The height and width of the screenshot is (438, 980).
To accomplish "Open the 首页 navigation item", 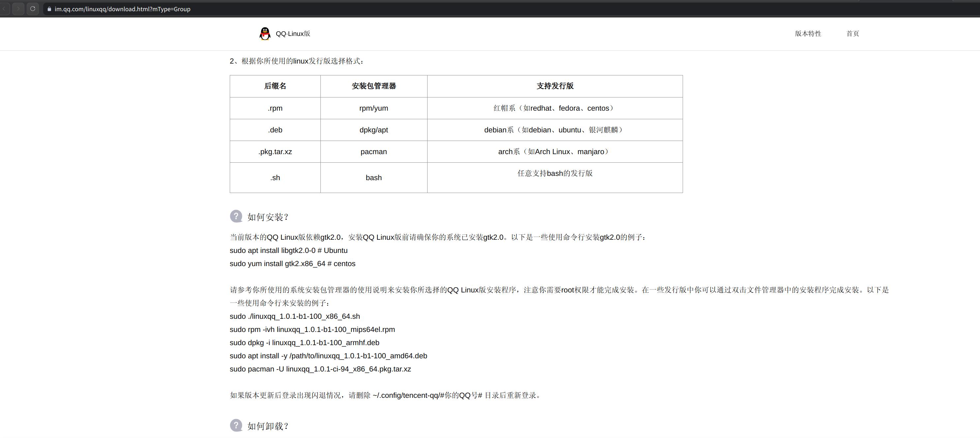I will [x=852, y=34].
